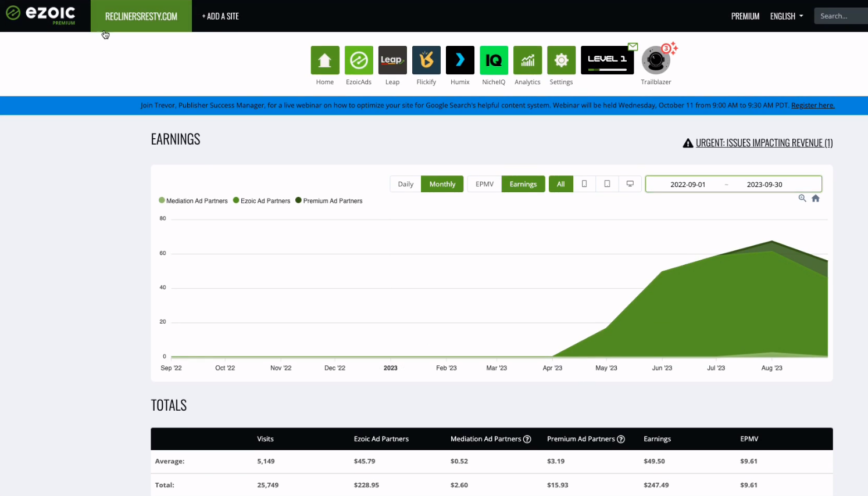Click the total Premium Ad Partners value $15.93
The width and height of the screenshot is (868, 496).
pos(558,485)
